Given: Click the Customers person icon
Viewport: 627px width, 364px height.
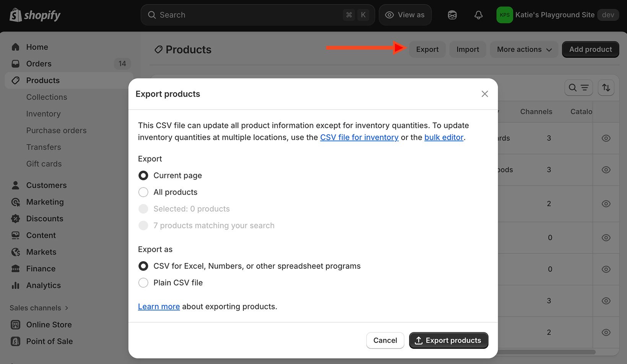Looking at the screenshot, I should click(x=15, y=185).
